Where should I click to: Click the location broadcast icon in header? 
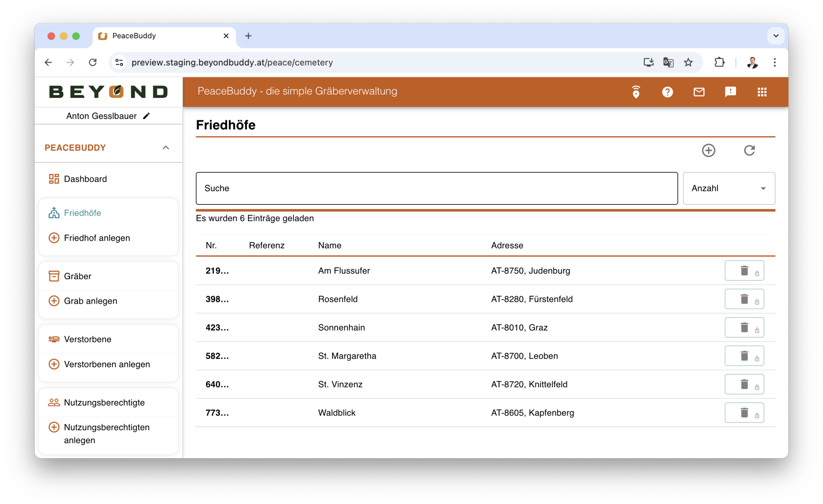[x=636, y=92]
